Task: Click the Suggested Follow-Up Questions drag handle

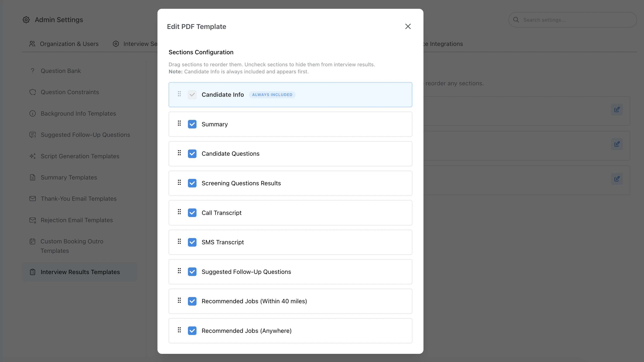Action: (x=179, y=271)
